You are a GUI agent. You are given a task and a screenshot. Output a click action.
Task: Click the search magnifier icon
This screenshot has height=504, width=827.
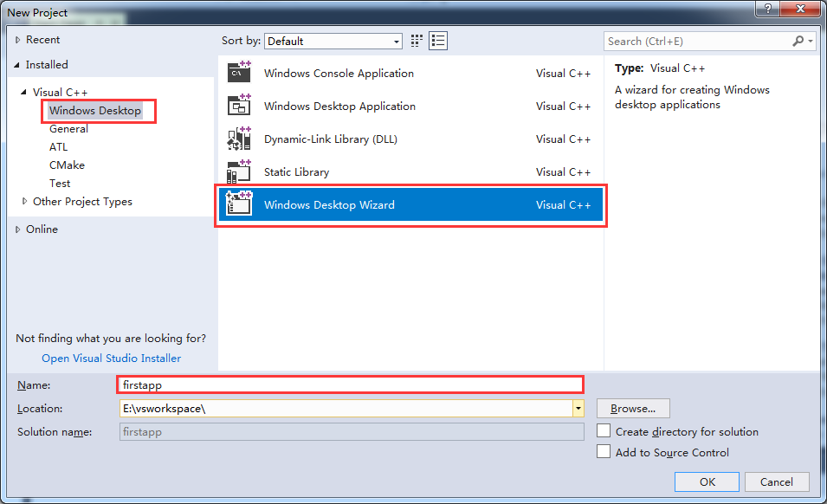[798, 41]
